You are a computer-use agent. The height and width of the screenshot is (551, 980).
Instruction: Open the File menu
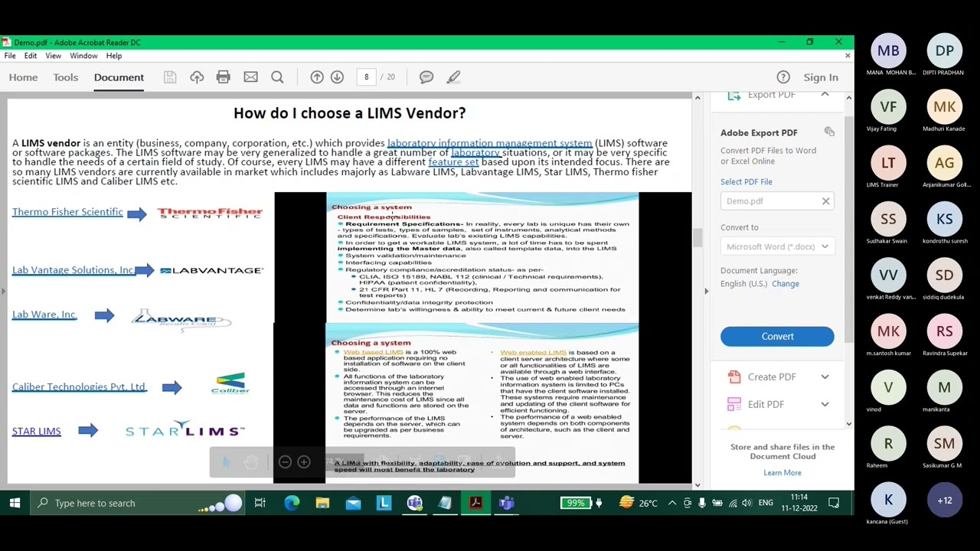pyautogui.click(x=10, y=56)
